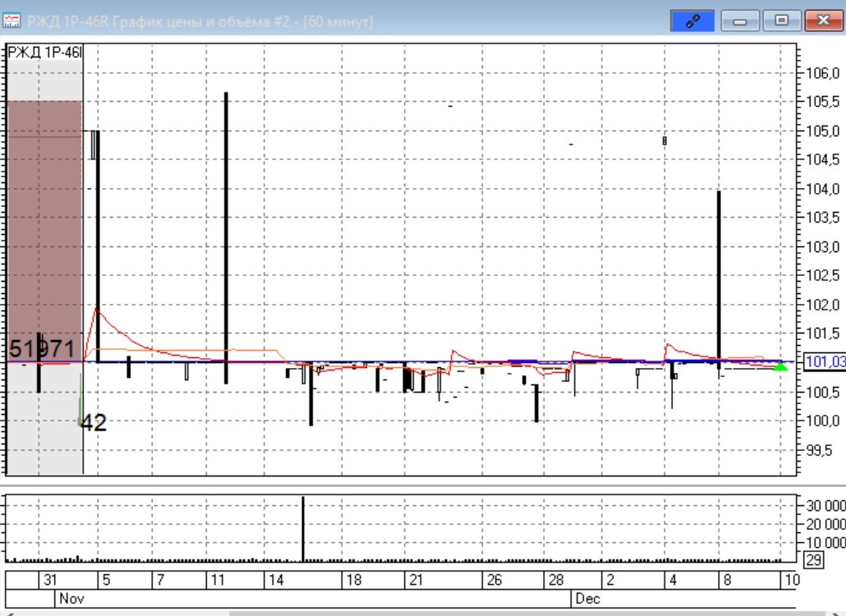This screenshot has height=616, width=846.
Task: Click the 100,0 price axis label
Action: click(x=823, y=421)
